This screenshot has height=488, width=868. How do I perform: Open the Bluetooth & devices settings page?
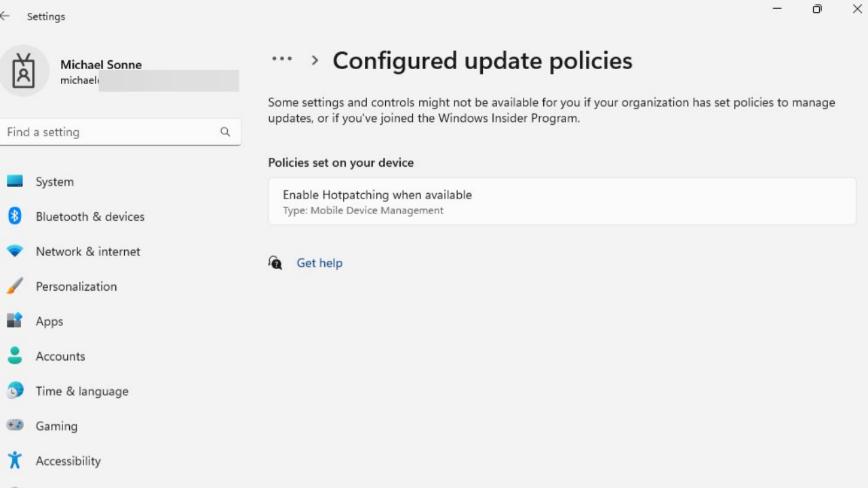coord(90,217)
